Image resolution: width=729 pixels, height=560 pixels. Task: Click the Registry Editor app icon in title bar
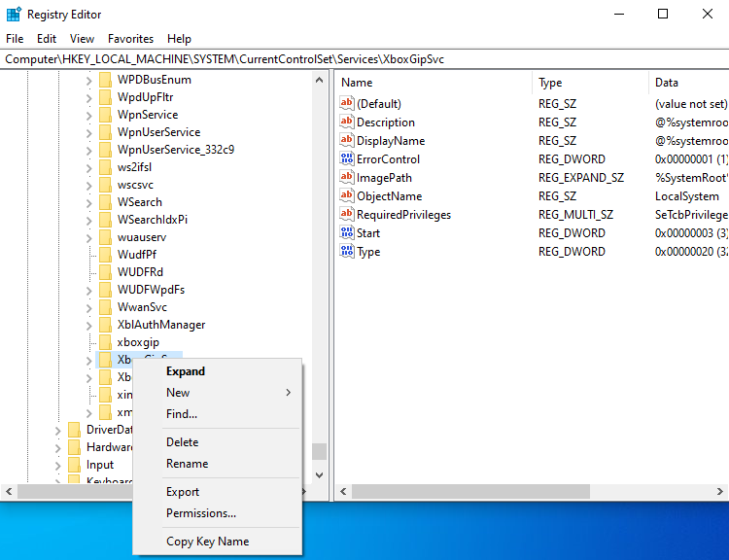point(14,14)
